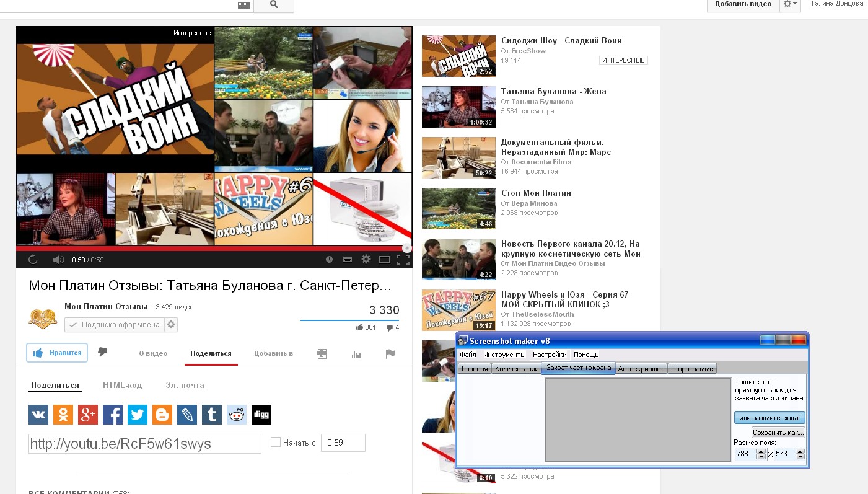Increase the field width value 788

click(x=761, y=451)
